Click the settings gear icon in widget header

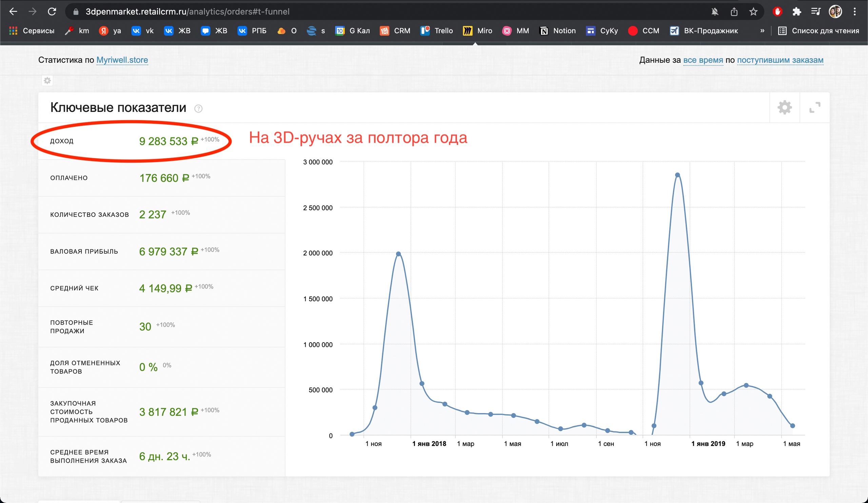coord(784,108)
